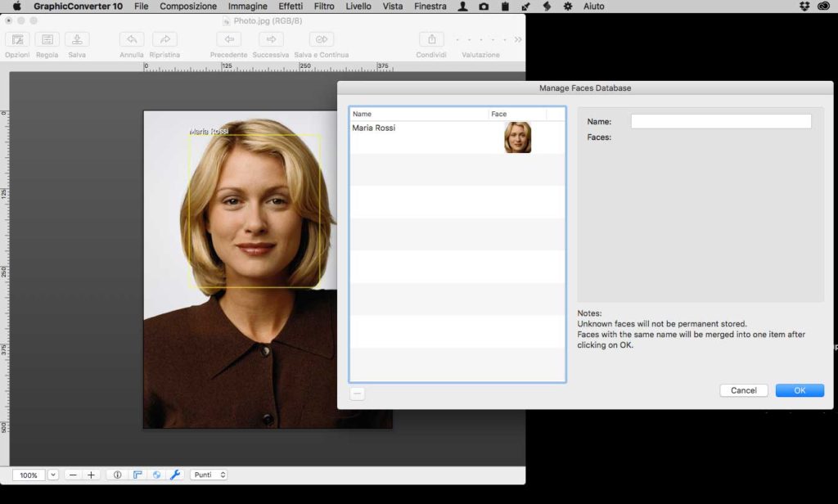838x504 pixels.
Task: Open the Immagine menu
Action: [x=247, y=7]
